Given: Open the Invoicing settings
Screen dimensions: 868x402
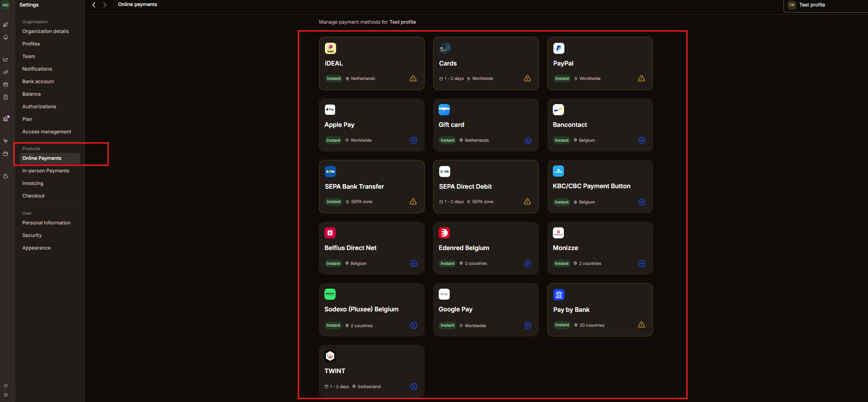Looking at the screenshot, I should click(x=33, y=184).
